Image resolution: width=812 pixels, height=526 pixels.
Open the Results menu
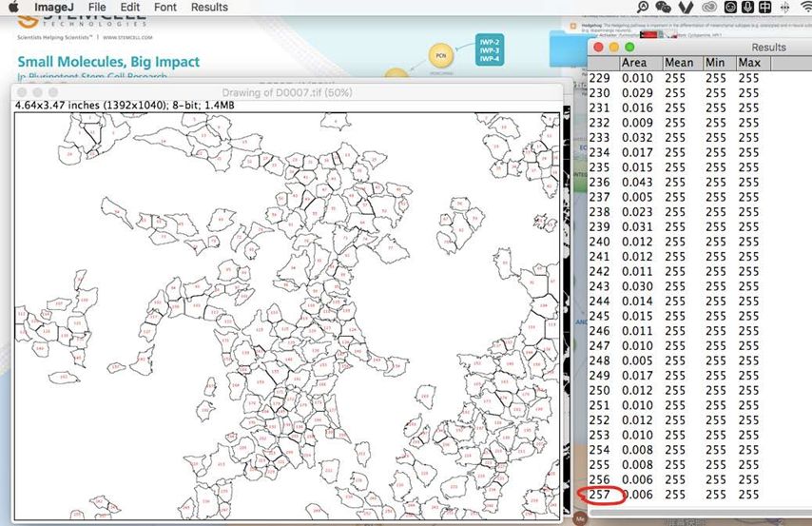click(209, 8)
